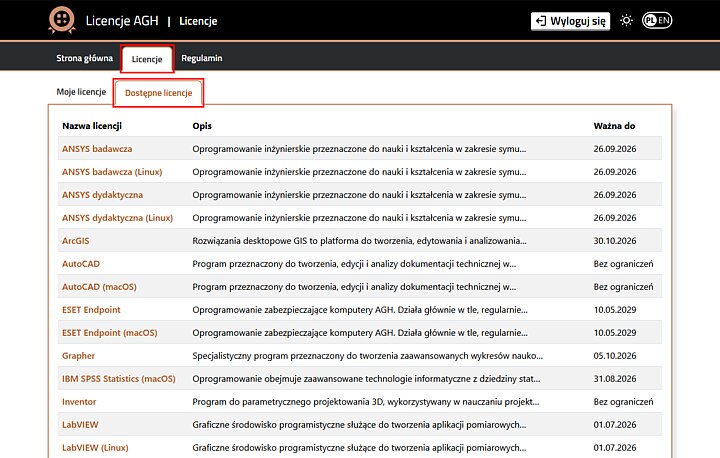Click the ESET Endpoint license link
The height and width of the screenshot is (458, 720).
click(x=91, y=310)
